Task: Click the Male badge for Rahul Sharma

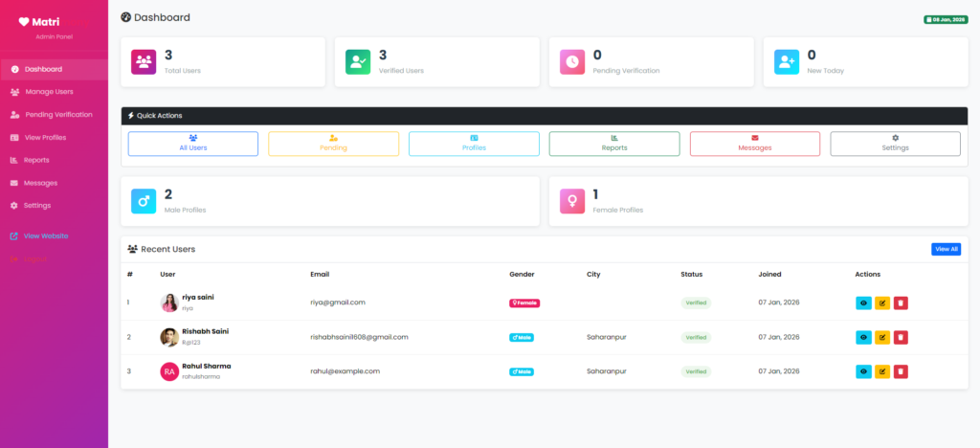Action: pyautogui.click(x=522, y=371)
